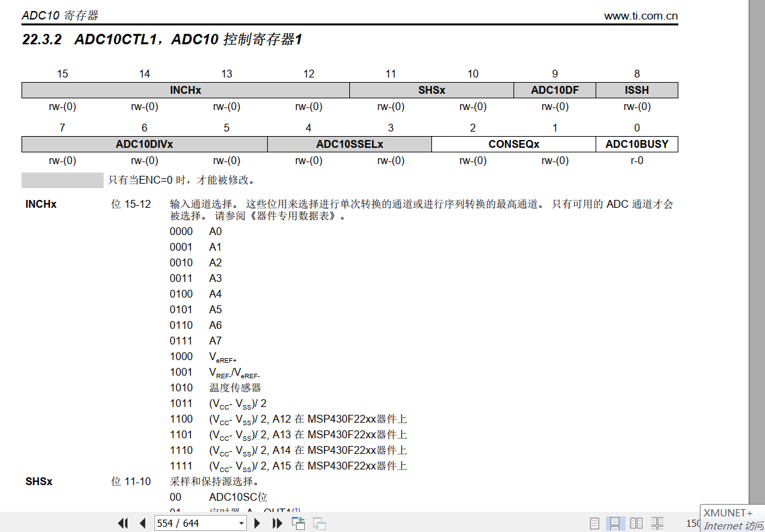765x532 pixels.
Task: Click the 1010 温度传感器 row
Action: pos(215,387)
